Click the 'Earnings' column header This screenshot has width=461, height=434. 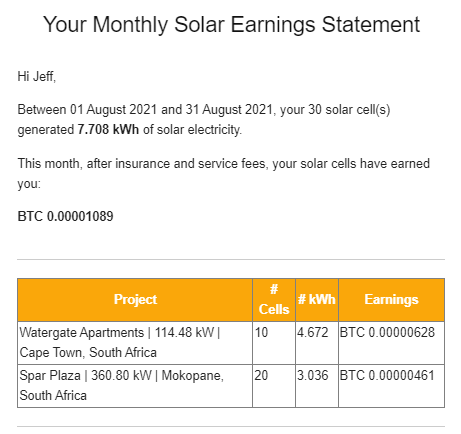391,300
